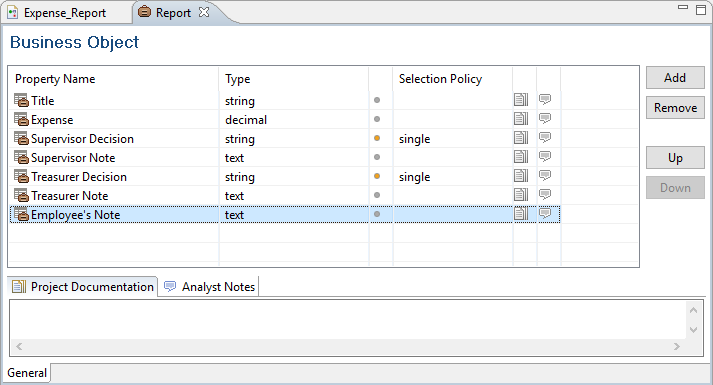713x385 pixels.
Task: Click documentation icon in Employee's Note row
Action: pos(521,214)
